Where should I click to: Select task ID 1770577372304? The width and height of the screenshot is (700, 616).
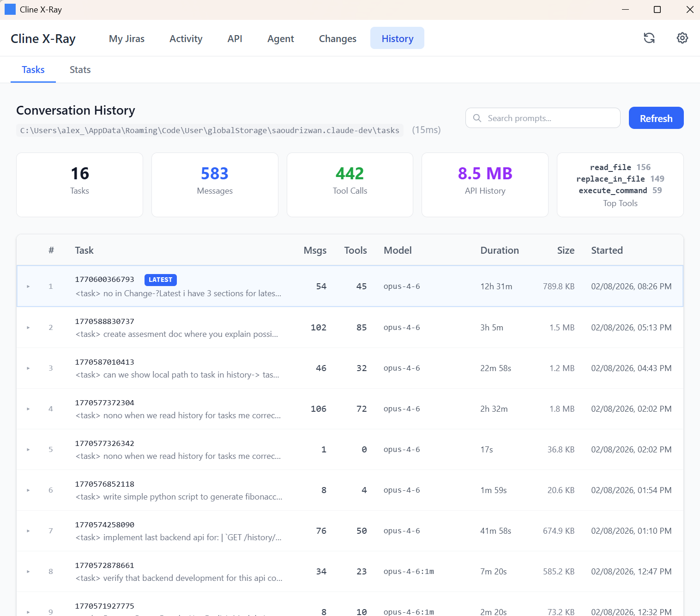pyautogui.click(x=104, y=403)
